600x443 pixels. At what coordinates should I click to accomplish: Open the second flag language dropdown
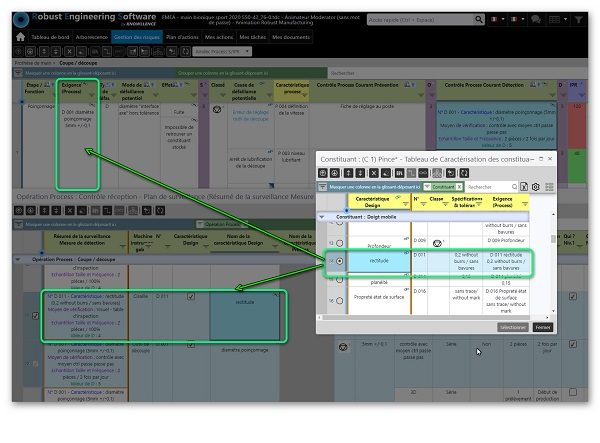[x=517, y=19]
